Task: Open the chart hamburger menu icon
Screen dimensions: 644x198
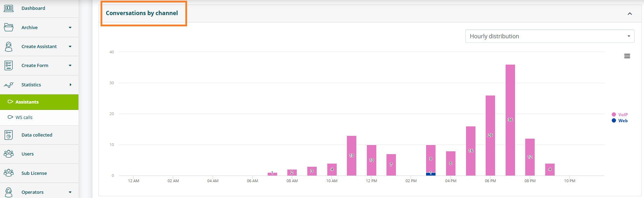Action: 627,56
